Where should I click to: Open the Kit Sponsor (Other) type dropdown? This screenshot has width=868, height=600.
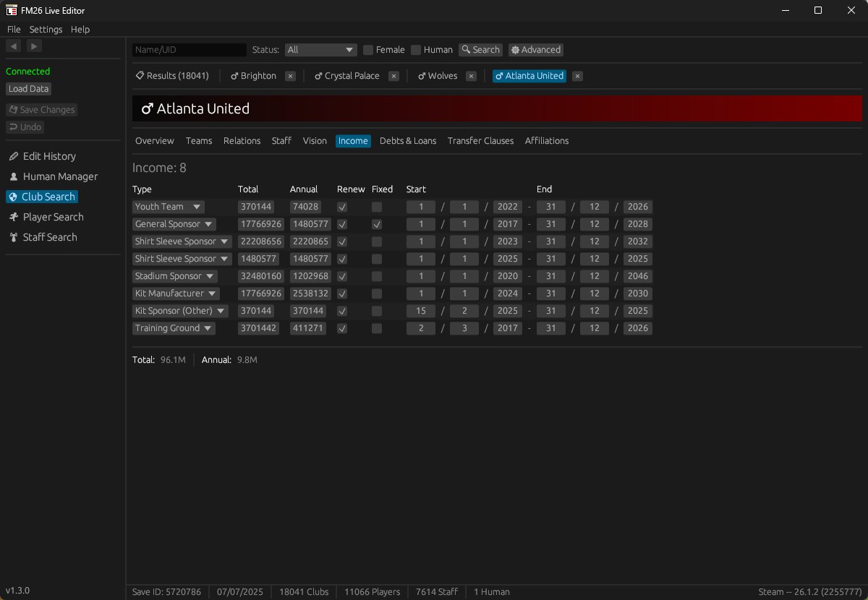pyautogui.click(x=180, y=311)
